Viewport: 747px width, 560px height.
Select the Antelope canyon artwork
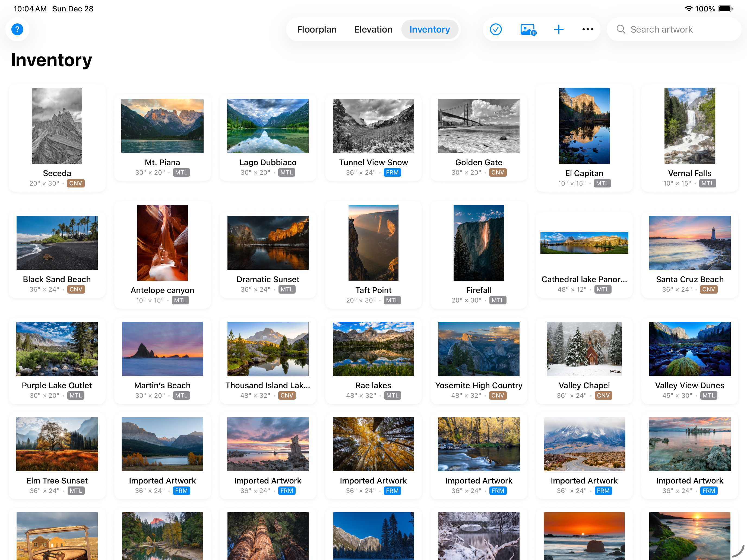(162, 242)
